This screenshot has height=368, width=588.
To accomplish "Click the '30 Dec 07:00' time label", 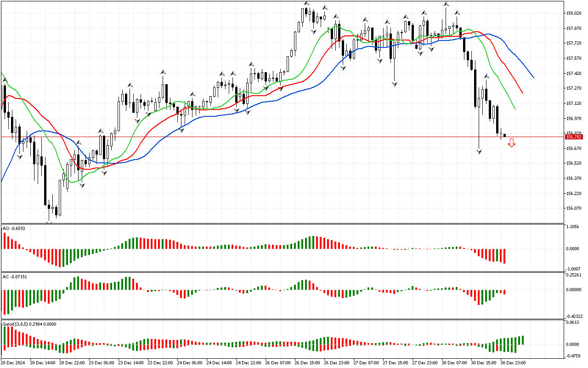I will [x=455, y=363].
